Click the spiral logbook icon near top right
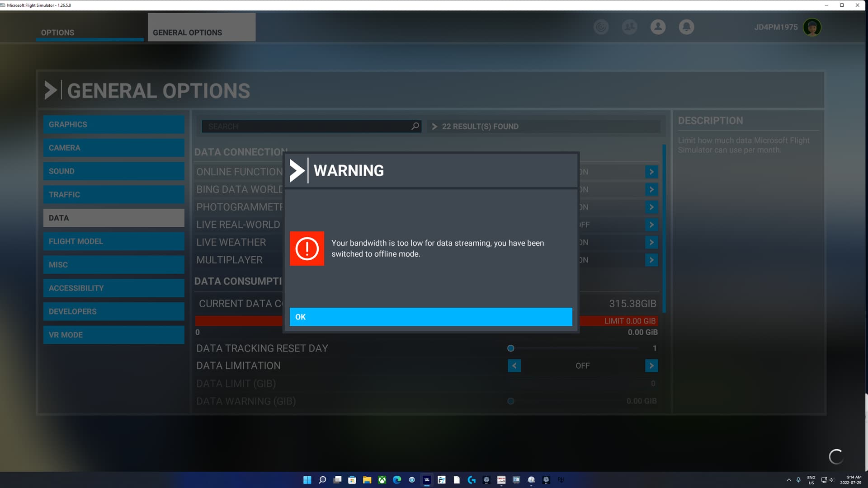 click(x=600, y=27)
